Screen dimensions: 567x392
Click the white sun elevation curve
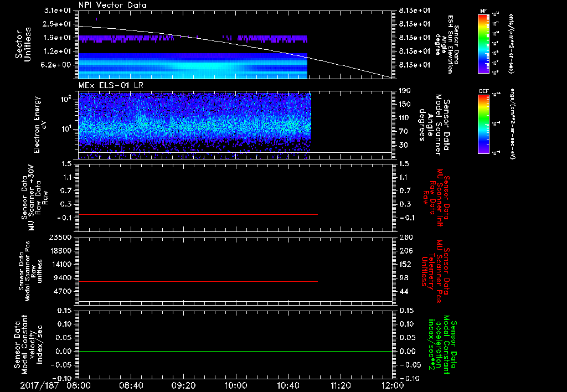pyautogui.click(x=235, y=44)
